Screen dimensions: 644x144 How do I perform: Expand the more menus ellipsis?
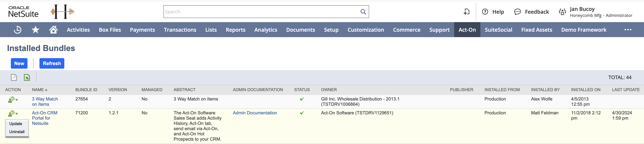pos(628,30)
